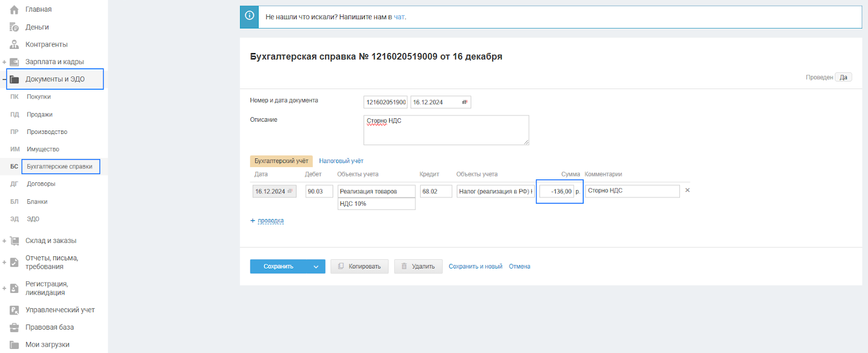The width and height of the screenshot is (868, 353).
Task: Click the Правовая база briefcase icon
Action: coord(15,327)
